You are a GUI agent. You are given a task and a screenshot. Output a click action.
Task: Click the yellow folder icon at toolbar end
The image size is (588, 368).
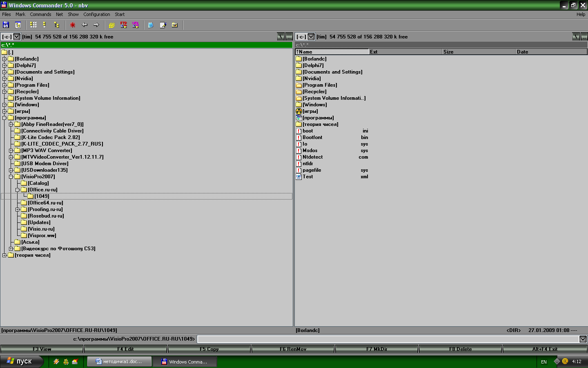(175, 25)
